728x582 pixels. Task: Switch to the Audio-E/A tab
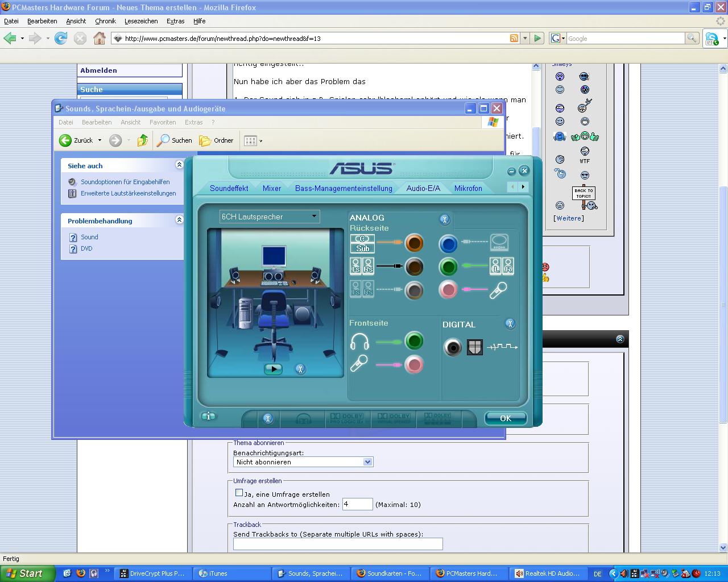pos(423,188)
